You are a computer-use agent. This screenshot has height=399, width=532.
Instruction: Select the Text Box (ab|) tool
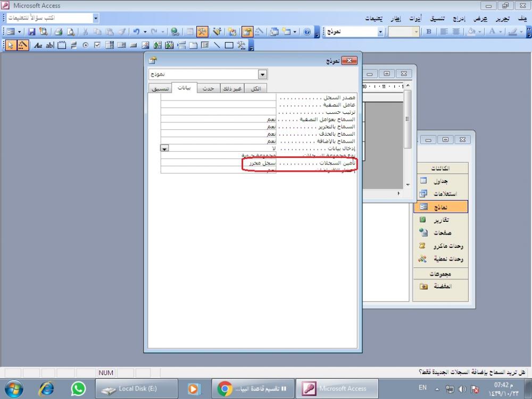point(50,45)
